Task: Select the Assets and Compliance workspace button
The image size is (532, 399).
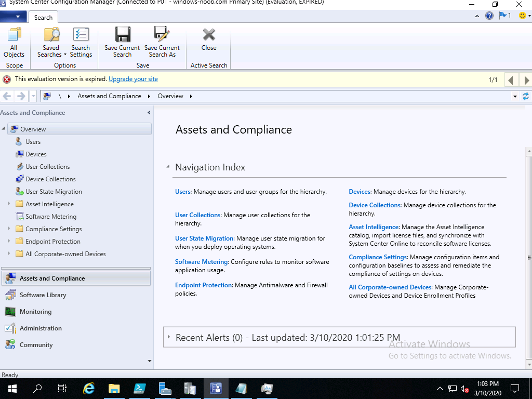Action: click(76, 278)
